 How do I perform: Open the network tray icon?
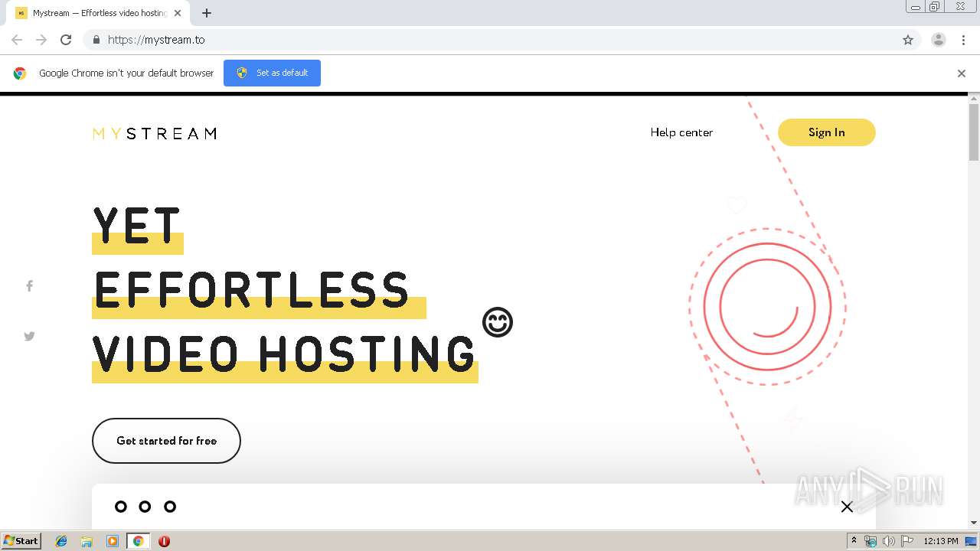(x=871, y=541)
